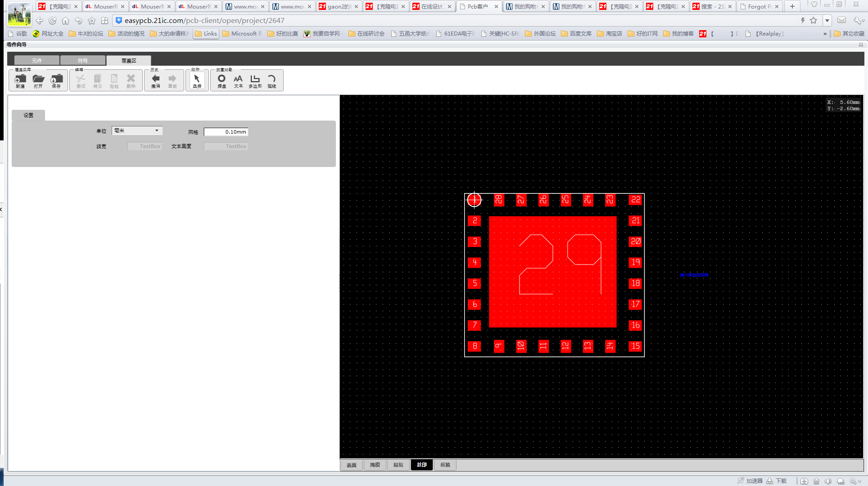Click the 加速器 accelerator status bar button
The image size is (868, 486).
tap(750, 481)
